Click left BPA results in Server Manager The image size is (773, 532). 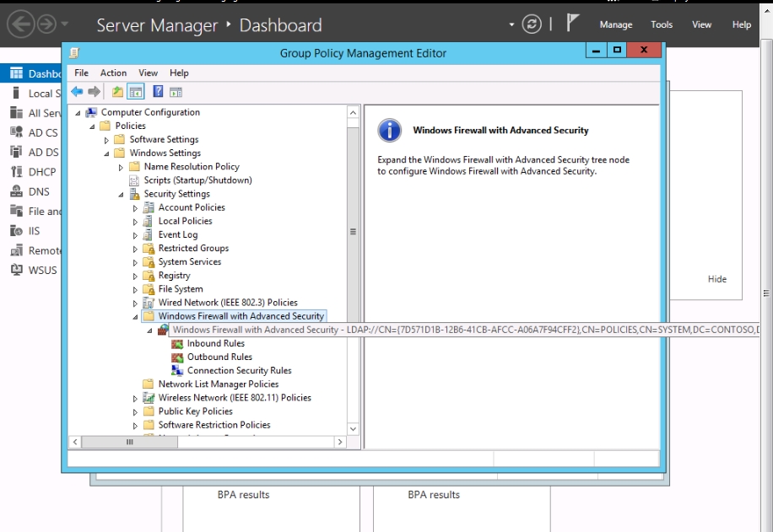pos(244,495)
